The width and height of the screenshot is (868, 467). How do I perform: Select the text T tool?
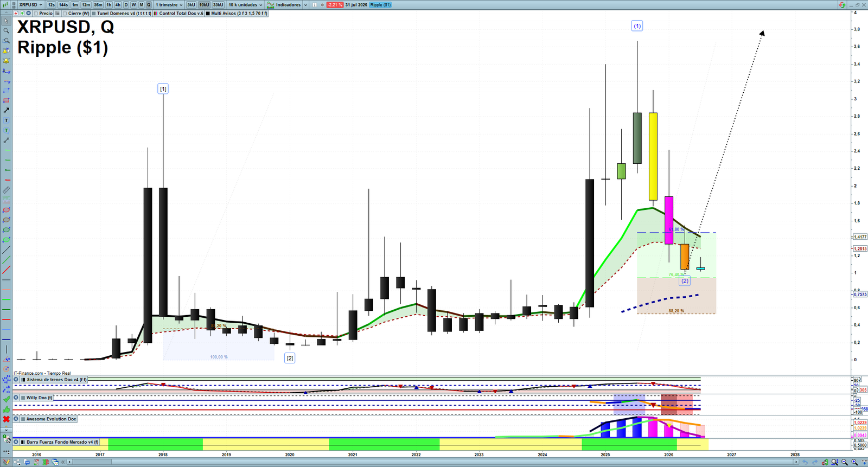click(x=6, y=120)
